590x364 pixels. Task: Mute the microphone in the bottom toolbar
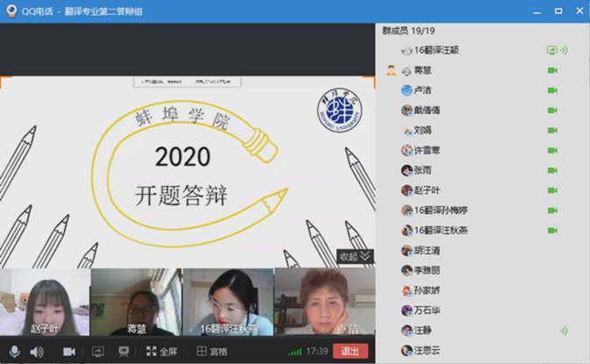15,352
